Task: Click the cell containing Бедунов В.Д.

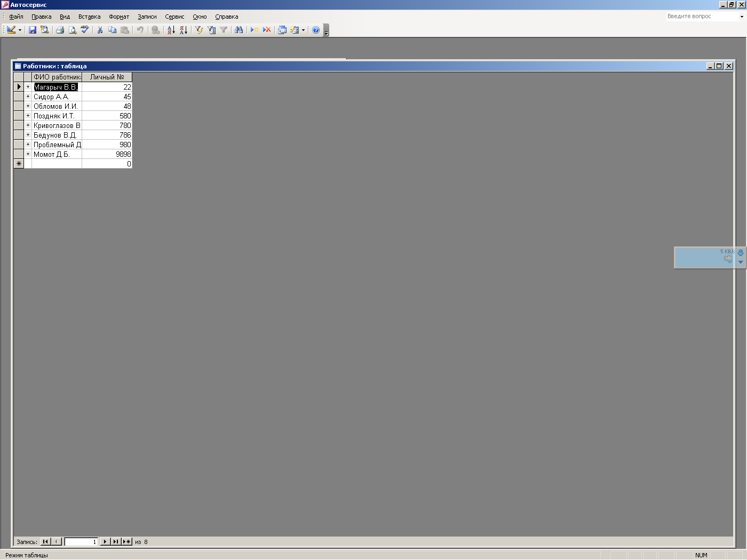Action: (x=57, y=135)
